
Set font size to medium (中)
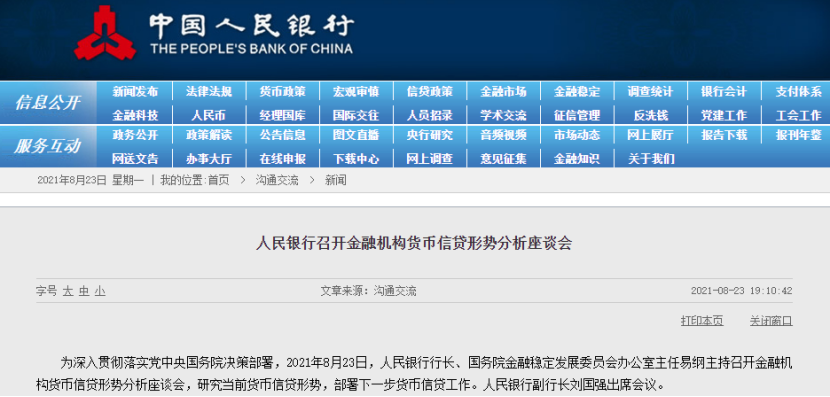pyautogui.click(x=84, y=291)
